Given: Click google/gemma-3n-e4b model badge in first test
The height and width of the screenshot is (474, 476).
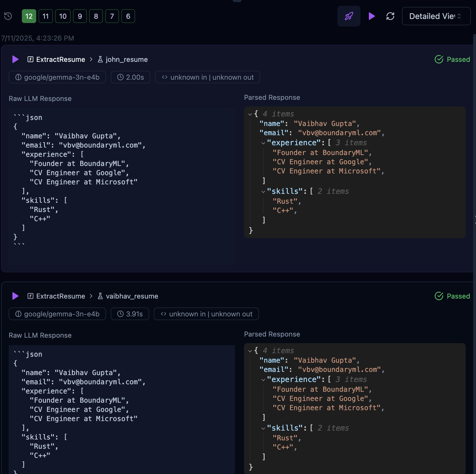Looking at the screenshot, I should click(57, 77).
